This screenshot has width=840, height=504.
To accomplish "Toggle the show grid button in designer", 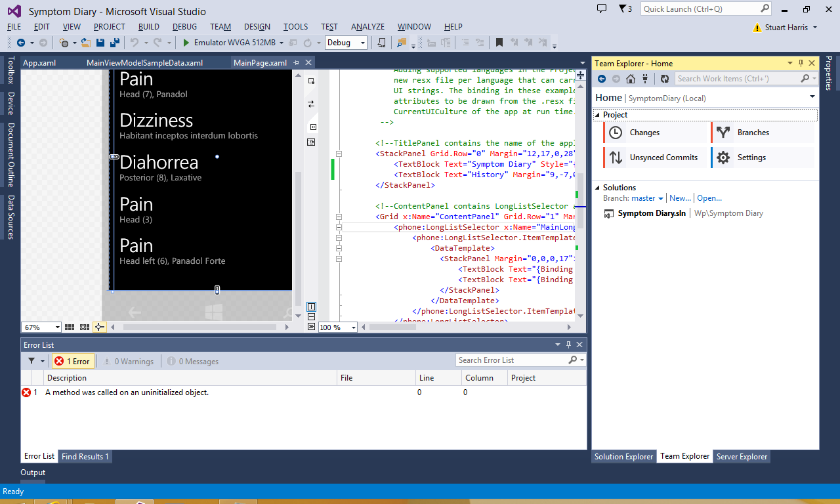I will (x=70, y=327).
